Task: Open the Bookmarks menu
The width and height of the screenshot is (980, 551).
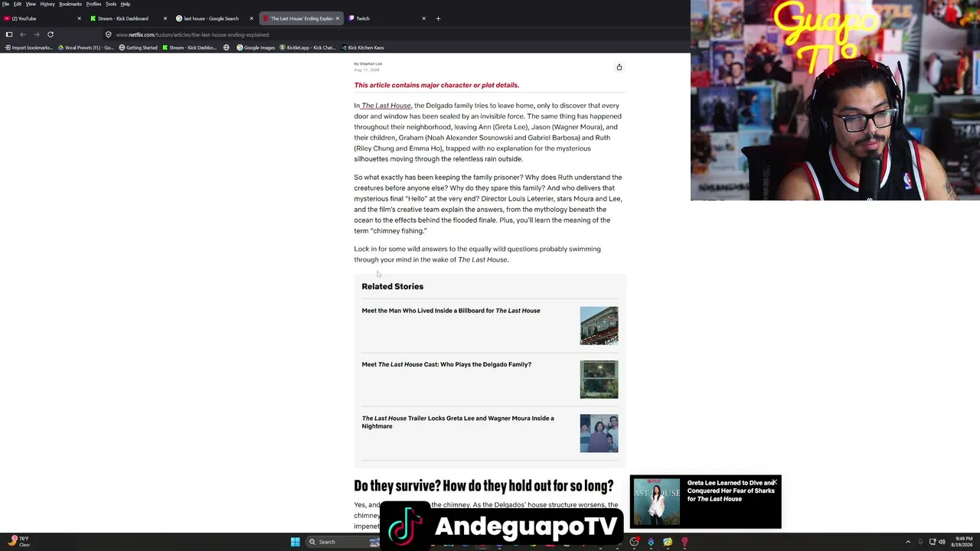Action: point(70,4)
